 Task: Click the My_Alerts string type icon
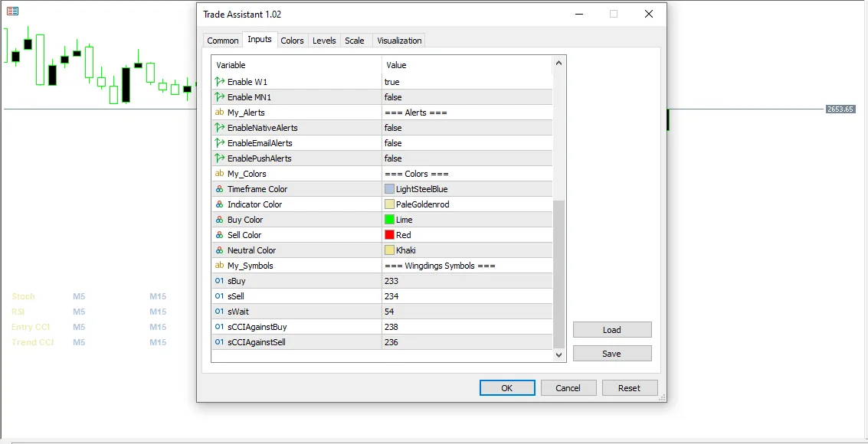[x=220, y=113]
